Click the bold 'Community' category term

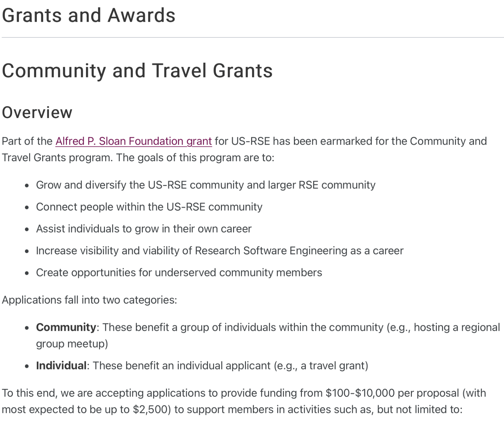coord(66,327)
